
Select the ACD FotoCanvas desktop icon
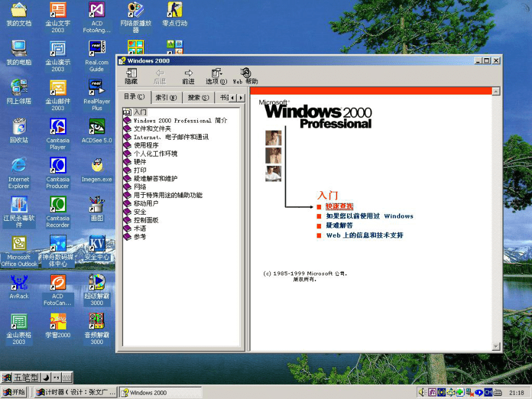pyautogui.click(x=58, y=290)
